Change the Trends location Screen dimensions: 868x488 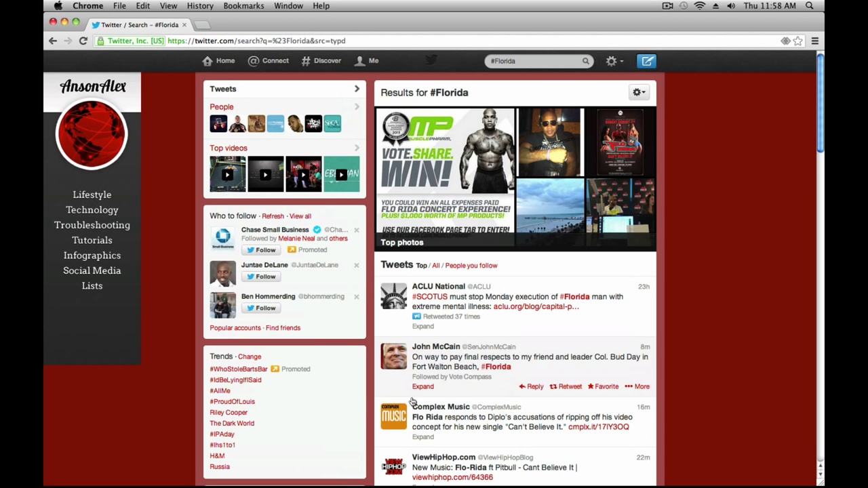coord(250,357)
